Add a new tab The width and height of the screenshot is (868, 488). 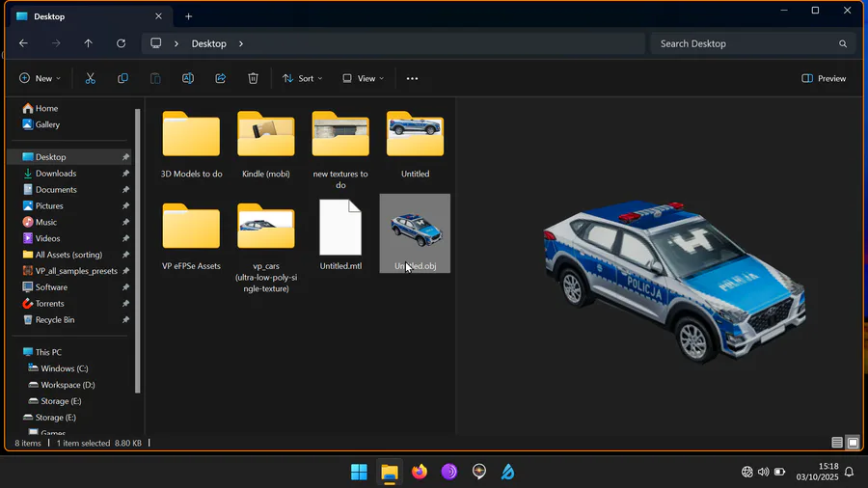click(x=189, y=16)
